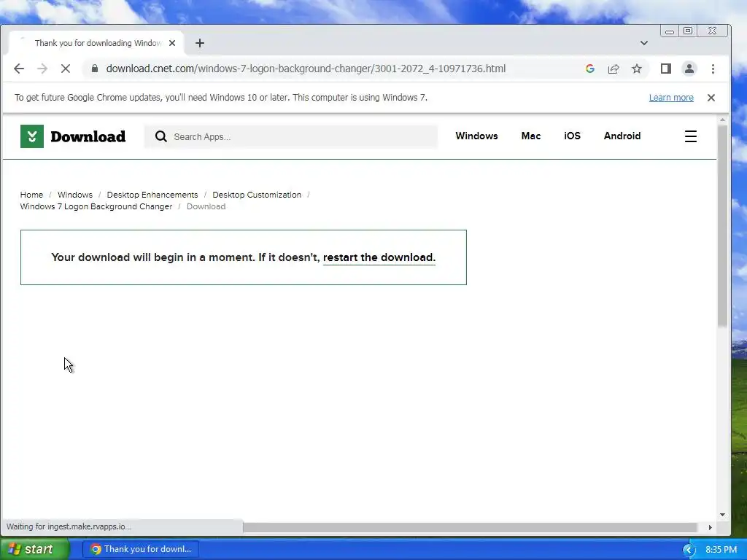The height and width of the screenshot is (560, 747).
Task: Click the horizontal scroll right arrow
Action: point(710,527)
